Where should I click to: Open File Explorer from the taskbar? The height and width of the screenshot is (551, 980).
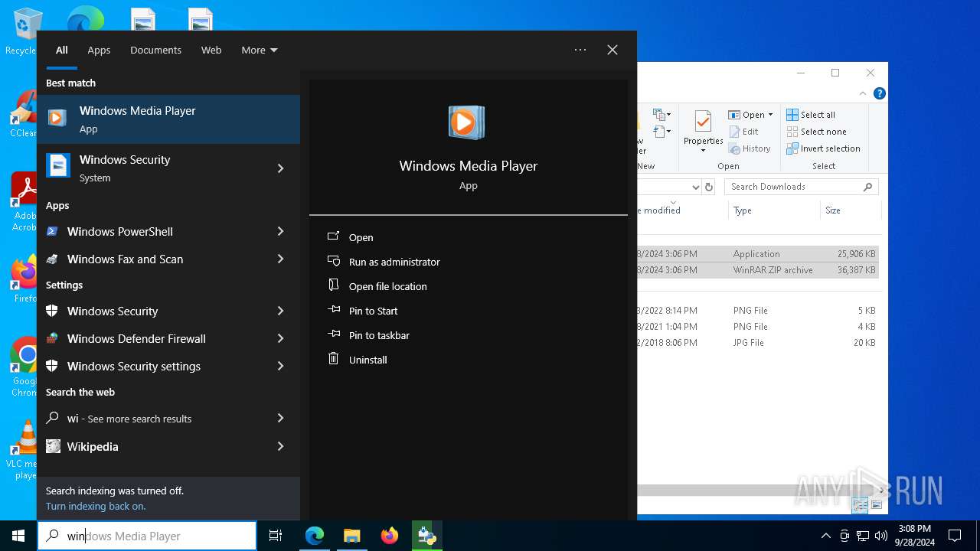coord(352,536)
